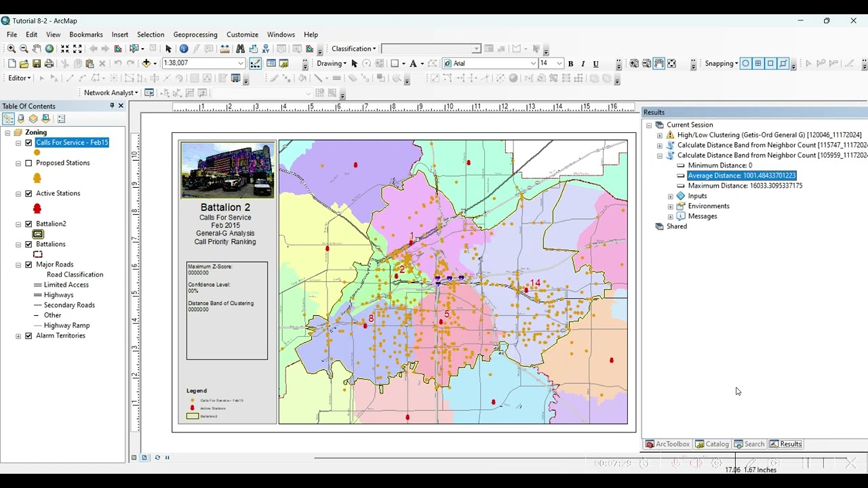This screenshot has height=488, width=868.
Task: Open the Snapping dropdown menu
Action: pyautogui.click(x=722, y=64)
